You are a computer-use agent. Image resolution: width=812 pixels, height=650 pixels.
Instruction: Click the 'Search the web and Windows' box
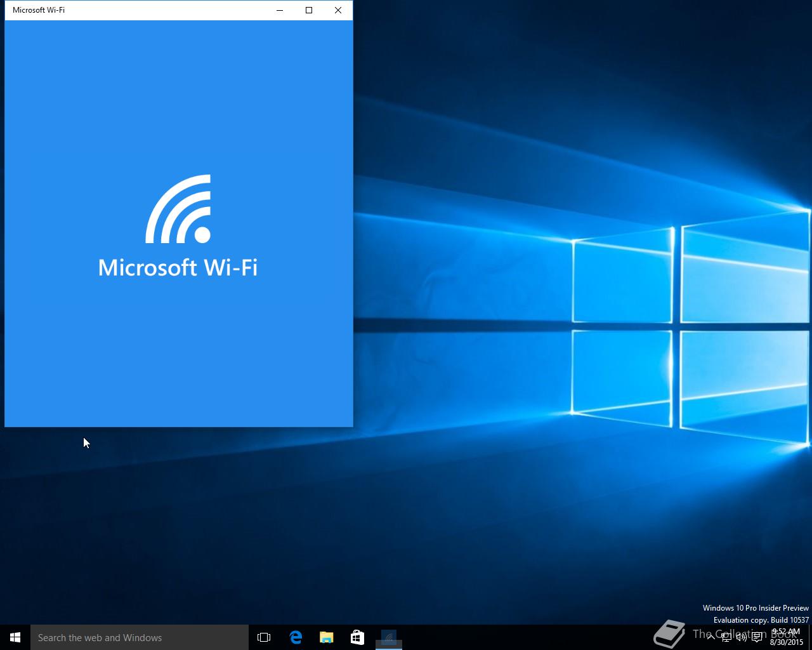click(140, 637)
